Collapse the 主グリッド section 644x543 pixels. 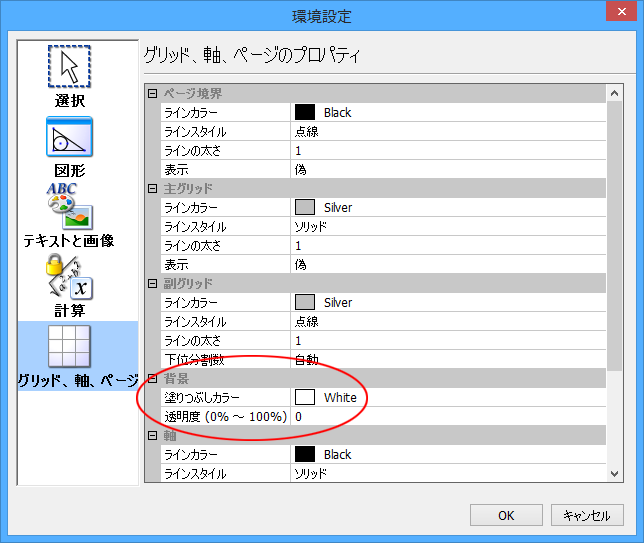point(153,189)
